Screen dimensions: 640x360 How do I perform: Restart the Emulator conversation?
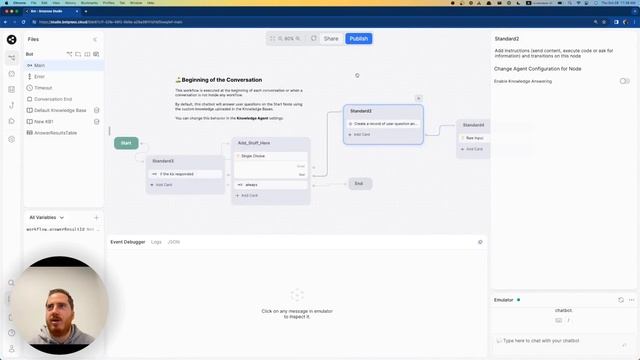(x=621, y=300)
